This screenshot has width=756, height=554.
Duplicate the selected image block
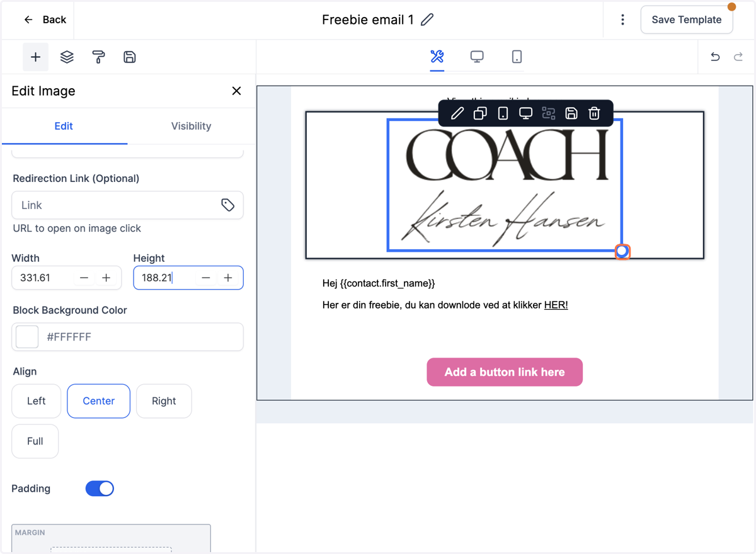point(480,113)
